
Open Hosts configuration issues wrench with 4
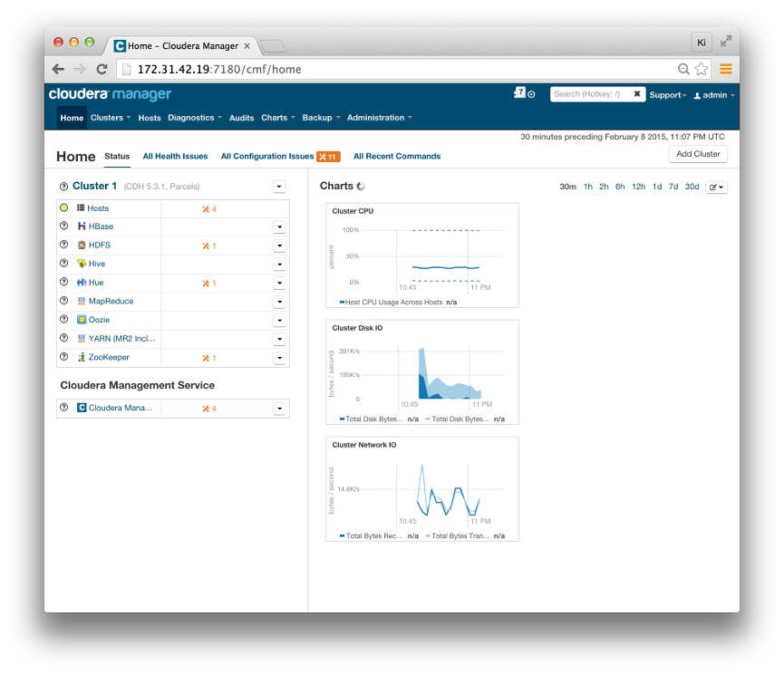coord(209,209)
